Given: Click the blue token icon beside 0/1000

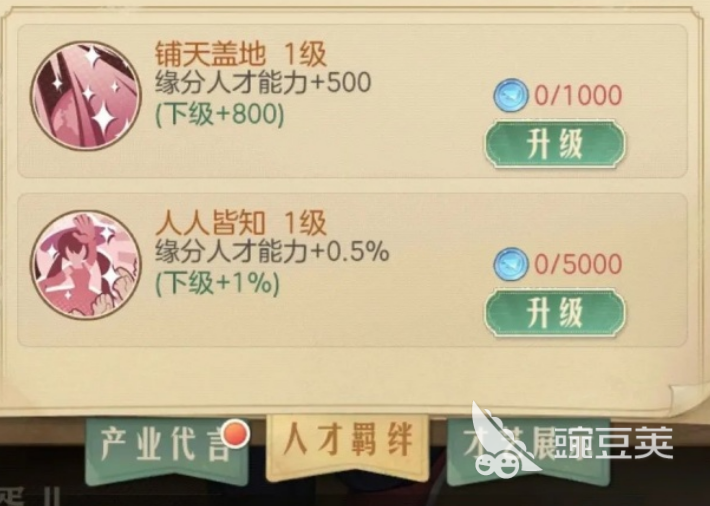Looking at the screenshot, I should coord(510,96).
